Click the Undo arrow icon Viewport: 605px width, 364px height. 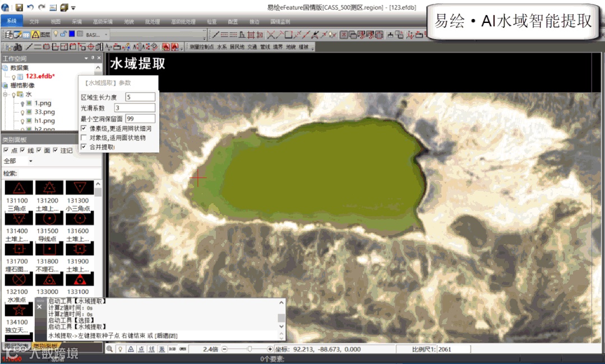click(x=30, y=7)
